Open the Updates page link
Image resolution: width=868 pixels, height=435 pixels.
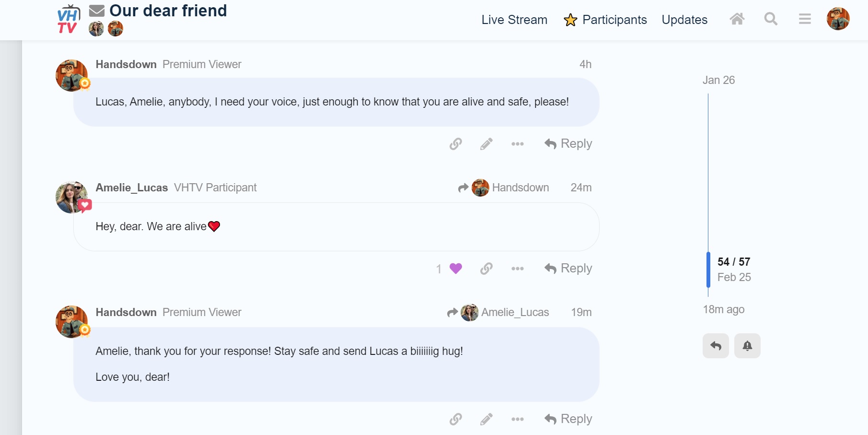click(x=684, y=20)
